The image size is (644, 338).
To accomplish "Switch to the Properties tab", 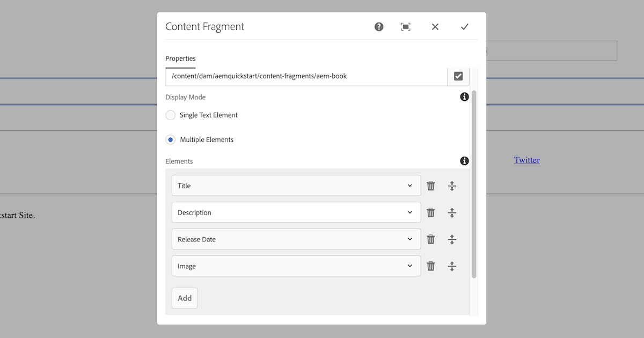I will pos(180,58).
